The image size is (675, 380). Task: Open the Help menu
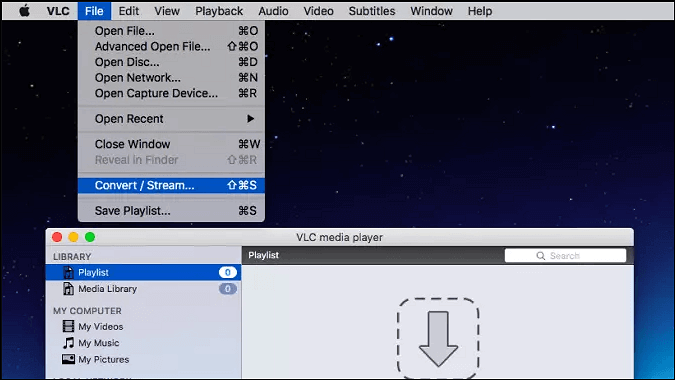[480, 11]
